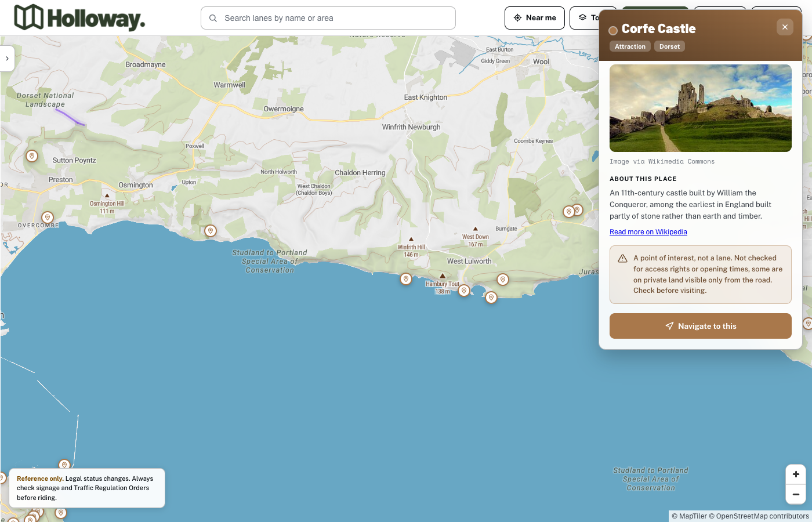Expand the collapsed left sidebar chevron

[7, 59]
